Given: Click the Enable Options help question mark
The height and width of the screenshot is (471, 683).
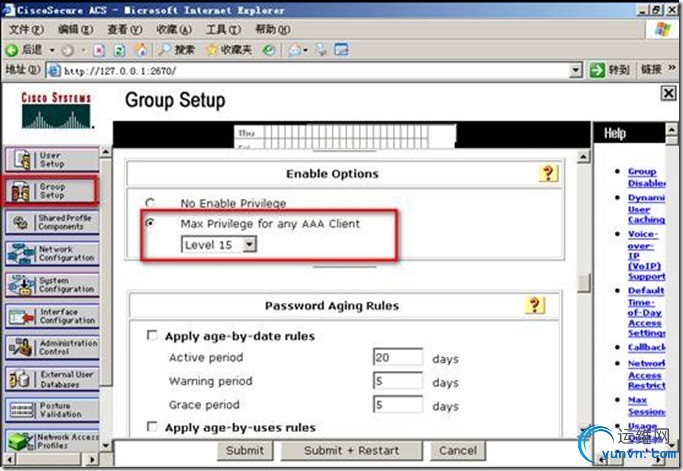Looking at the screenshot, I should pos(548,173).
